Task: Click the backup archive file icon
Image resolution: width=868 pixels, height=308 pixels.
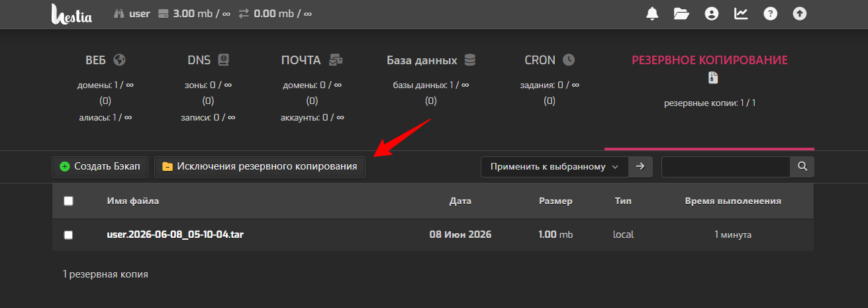Action: pyautogui.click(x=712, y=77)
